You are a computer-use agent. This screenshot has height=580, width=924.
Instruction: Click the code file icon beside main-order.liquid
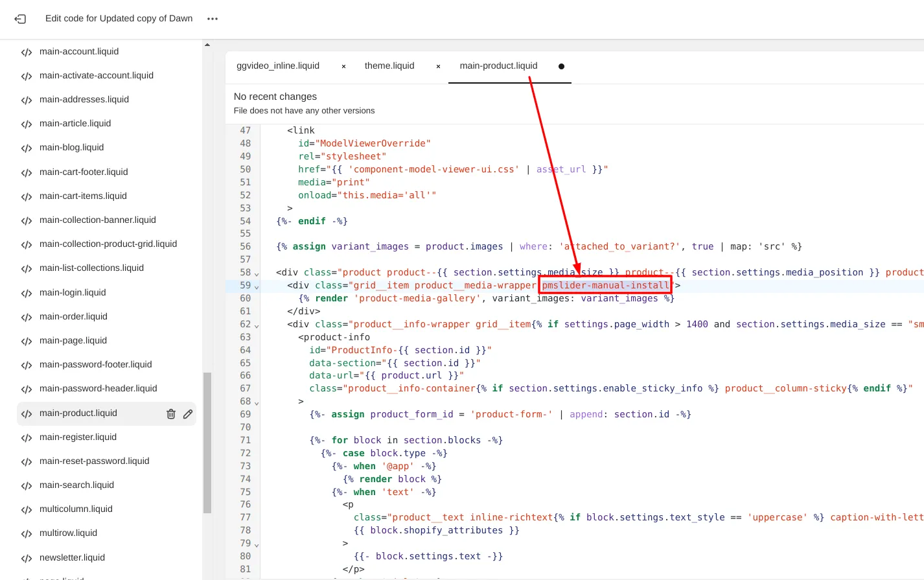(x=26, y=316)
